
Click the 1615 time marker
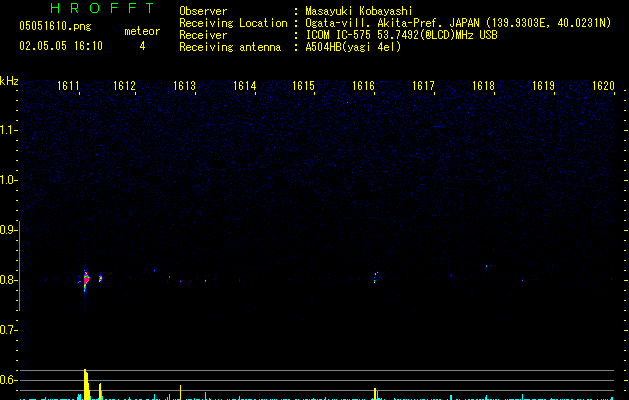point(303,86)
